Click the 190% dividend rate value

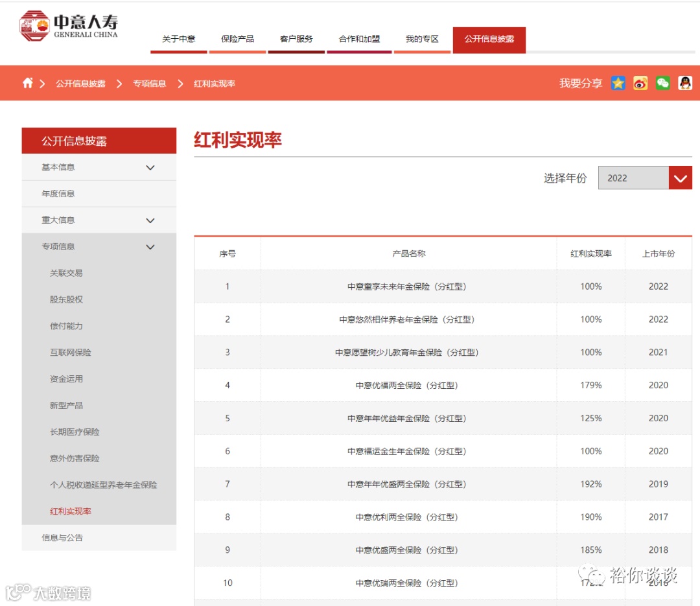pos(590,517)
